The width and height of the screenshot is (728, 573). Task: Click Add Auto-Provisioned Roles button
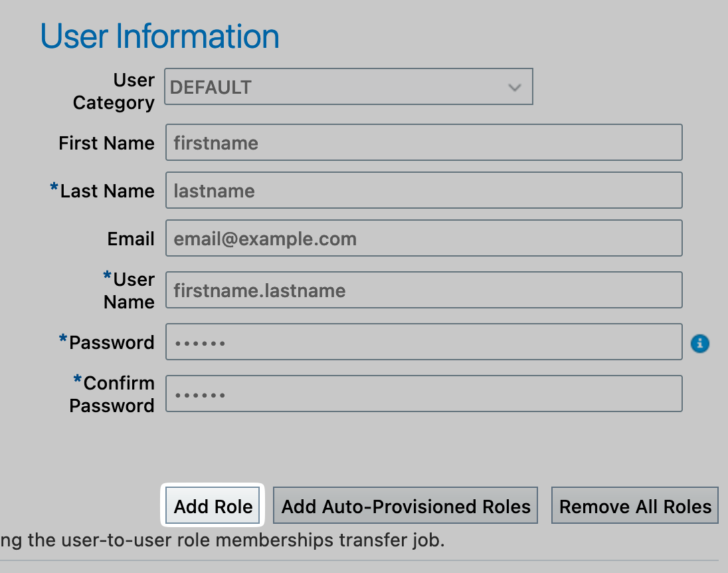pyautogui.click(x=406, y=507)
